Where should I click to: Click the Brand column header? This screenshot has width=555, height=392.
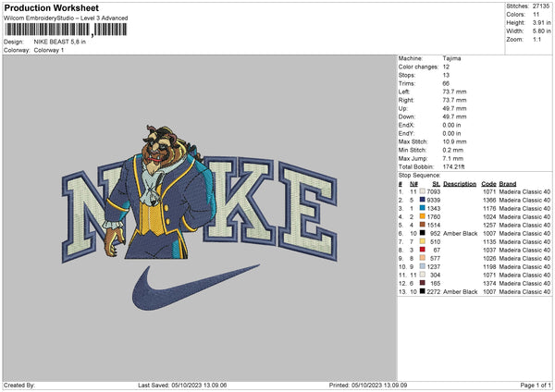tap(508, 184)
